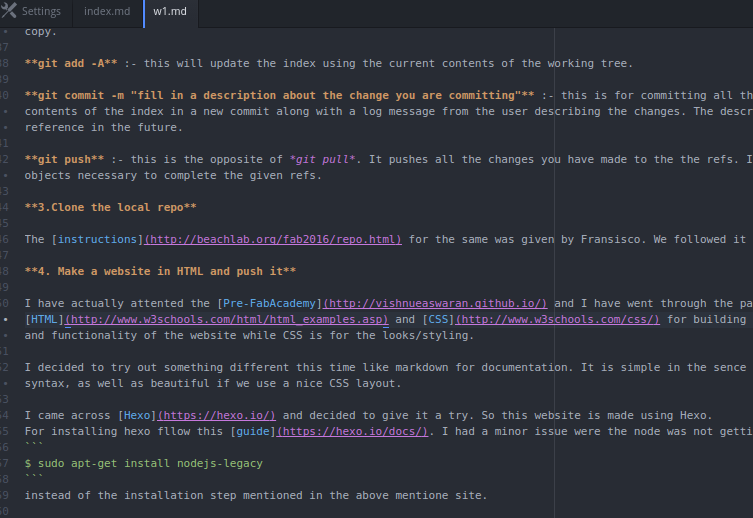Click the beachlab.org repo.html link
The width and height of the screenshot is (753, 518).
coord(273,239)
